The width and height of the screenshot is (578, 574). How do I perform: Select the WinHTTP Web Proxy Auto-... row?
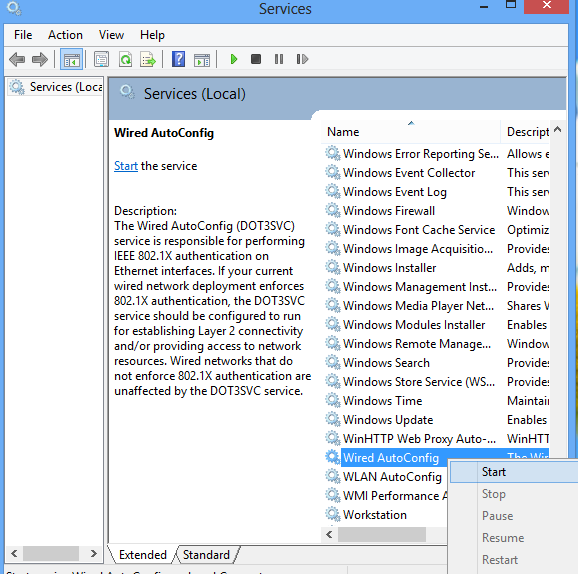[x=436, y=438]
